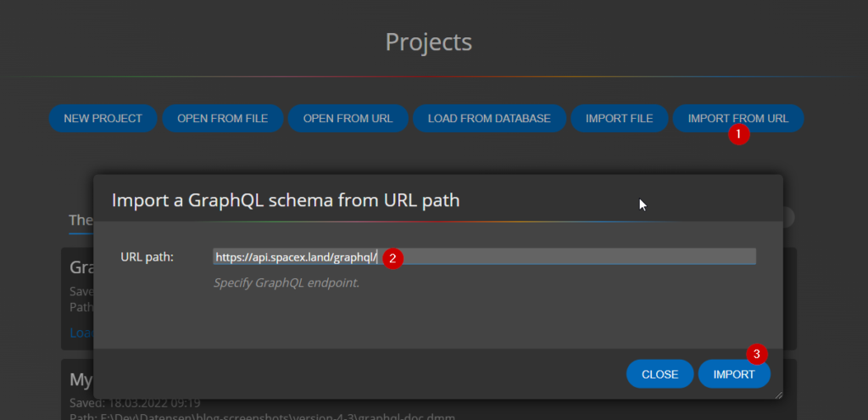Select LOAD FROM DATABASE button
Image resolution: width=868 pixels, height=420 pixels.
(489, 119)
